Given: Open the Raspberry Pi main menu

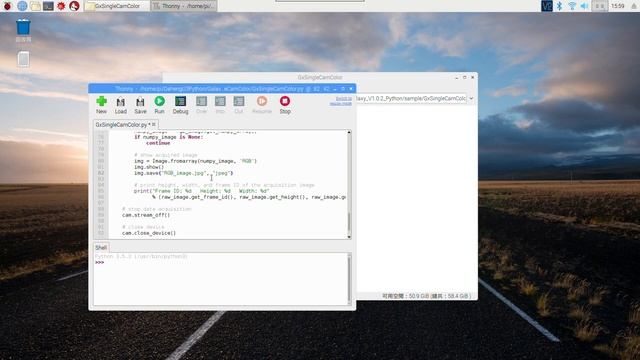Looking at the screenshot, I should tap(7, 6).
